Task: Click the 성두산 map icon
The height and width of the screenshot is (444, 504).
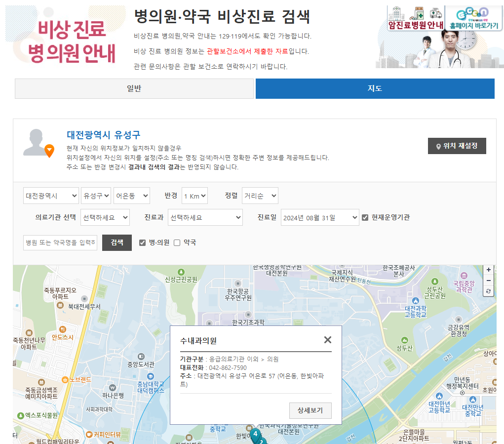Action: [405, 340]
